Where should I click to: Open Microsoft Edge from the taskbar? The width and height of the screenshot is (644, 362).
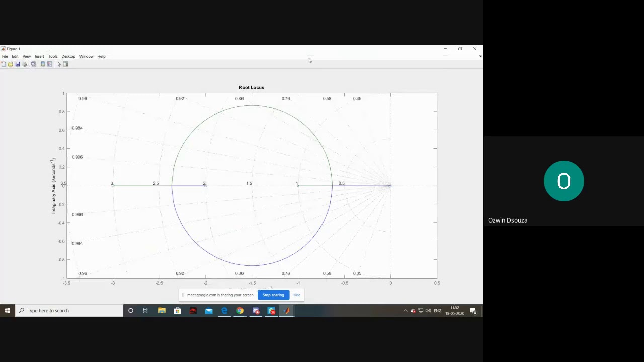(224, 311)
